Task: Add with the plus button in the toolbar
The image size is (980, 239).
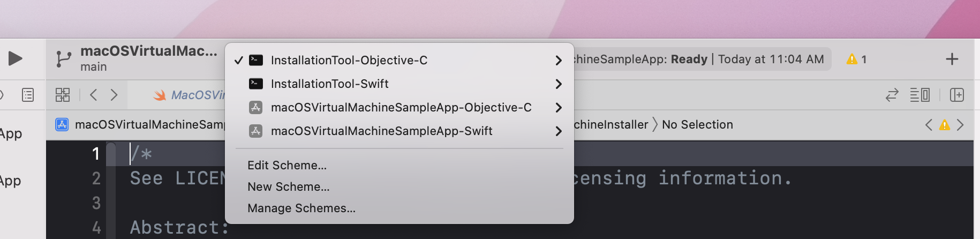Action: (x=952, y=59)
